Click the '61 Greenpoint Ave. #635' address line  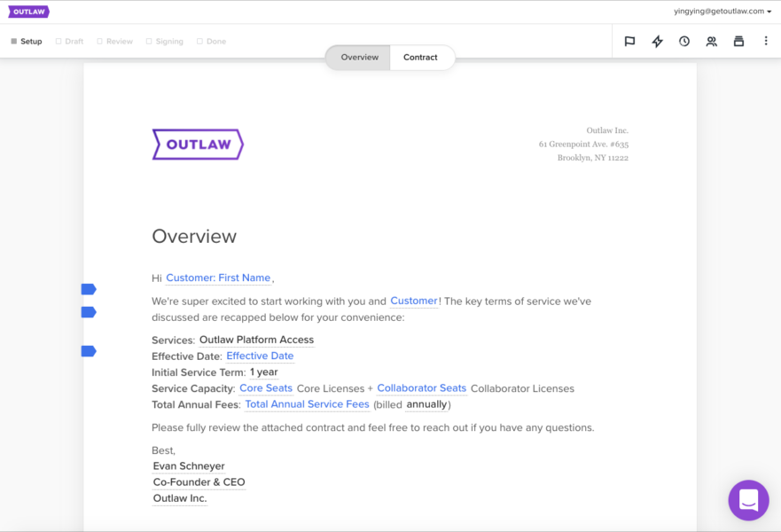point(583,145)
